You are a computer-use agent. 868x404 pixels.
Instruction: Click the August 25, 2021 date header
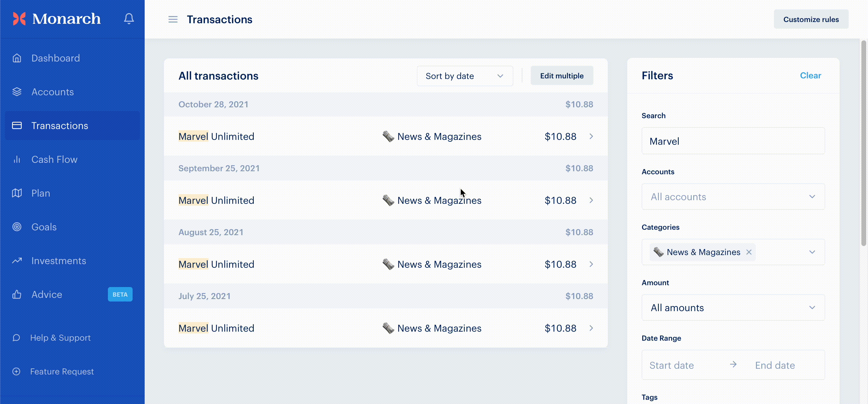tap(211, 232)
